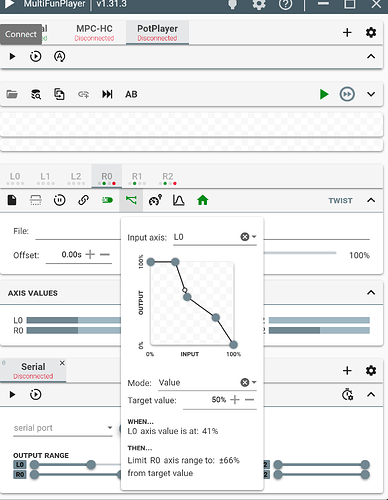Increase Target value with plus button
The height and width of the screenshot is (500, 388).
235,400
